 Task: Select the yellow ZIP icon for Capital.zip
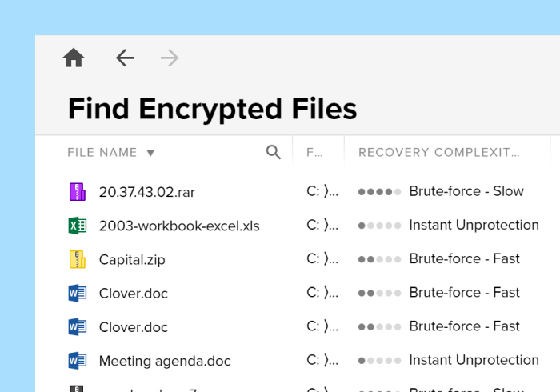[77, 259]
